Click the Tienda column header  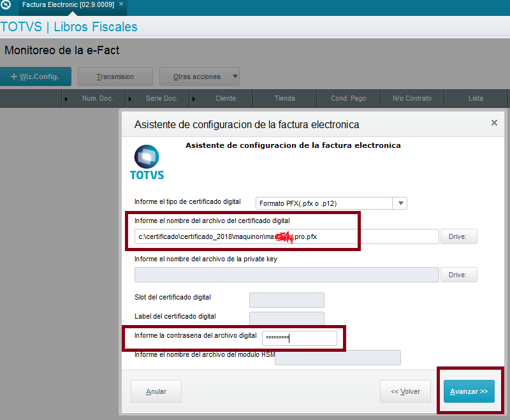284,98
